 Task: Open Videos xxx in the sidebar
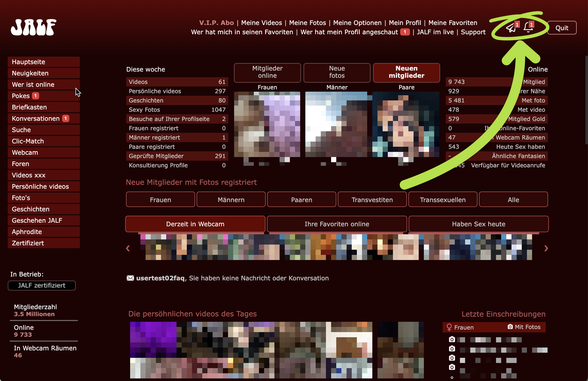[44, 175]
